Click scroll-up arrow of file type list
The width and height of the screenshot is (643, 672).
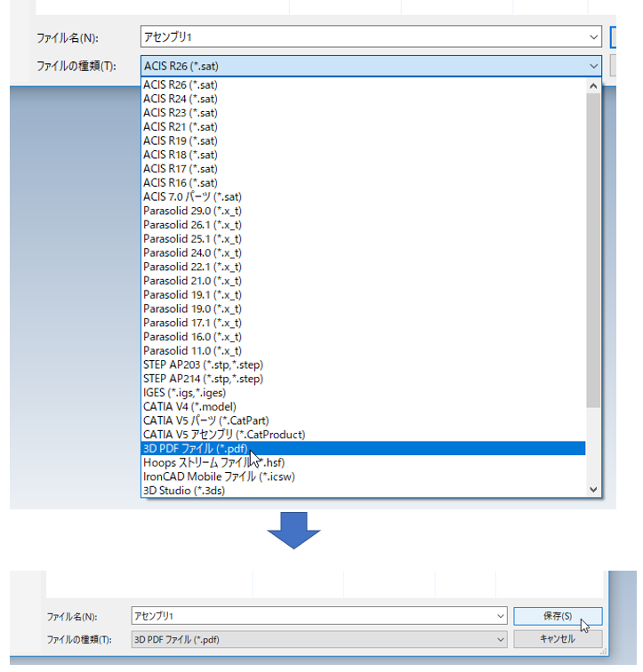(x=593, y=86)
